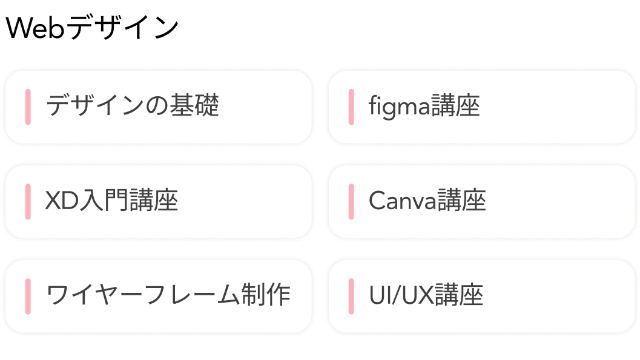The width and height of the screenshot is (640, 360).
Task: Select the XD入門講座 card
Action: click(x=158, y=202)
